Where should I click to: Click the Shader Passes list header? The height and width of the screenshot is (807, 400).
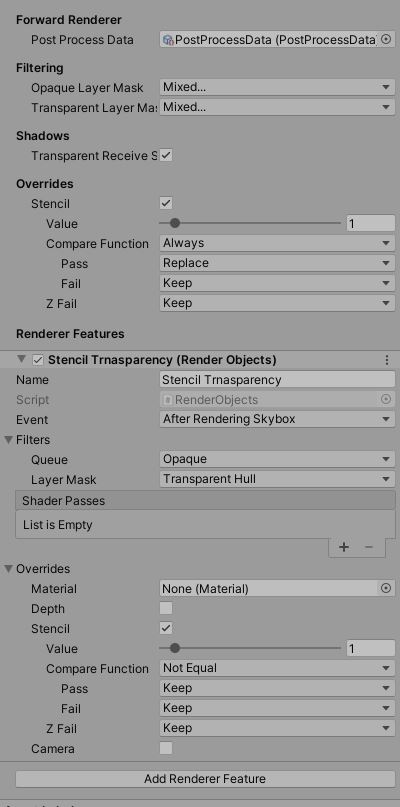pos(205,501)
